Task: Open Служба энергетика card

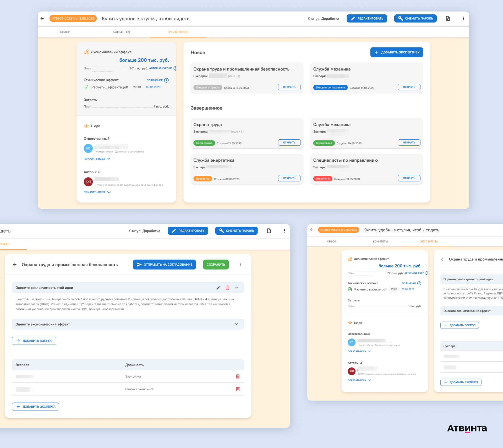Action: pos(289,178)
